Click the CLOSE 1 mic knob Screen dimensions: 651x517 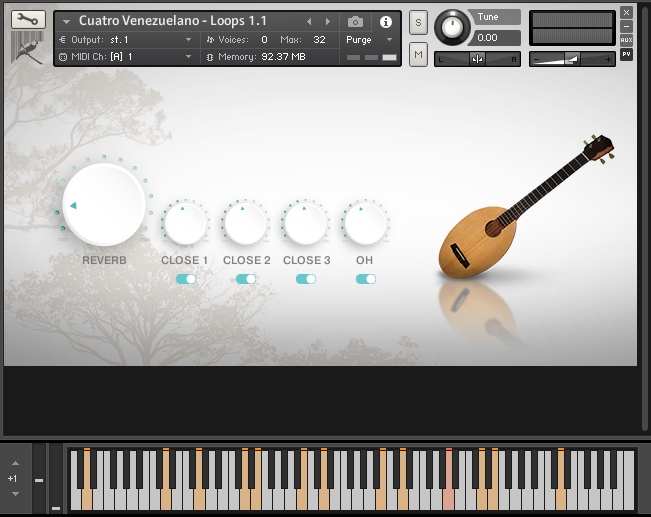[x=185, y=223]
